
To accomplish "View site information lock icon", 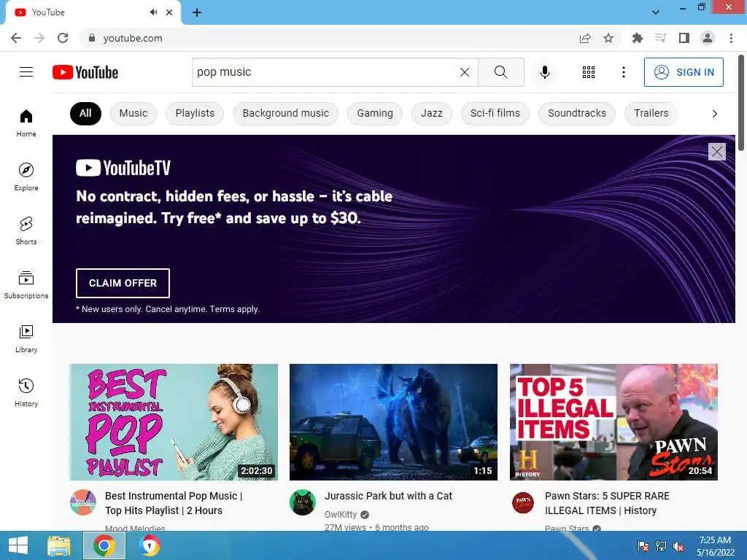I will 92,38.
